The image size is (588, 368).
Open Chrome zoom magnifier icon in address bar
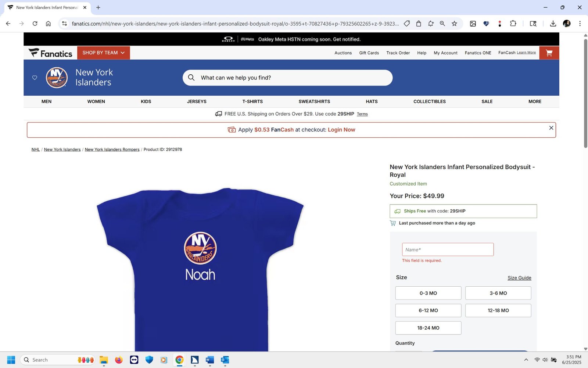442,24
